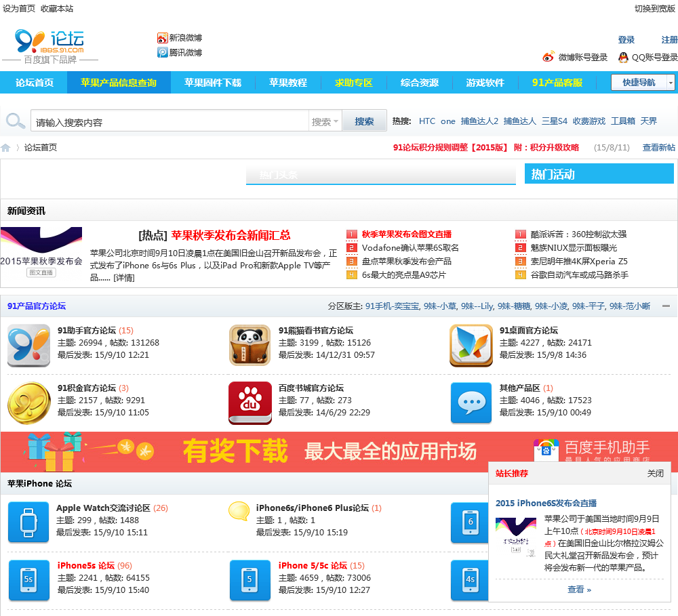This screenshot has height=616, width=678.
Task: Open 游戏软件 nav tab
Action: (485, 83)
